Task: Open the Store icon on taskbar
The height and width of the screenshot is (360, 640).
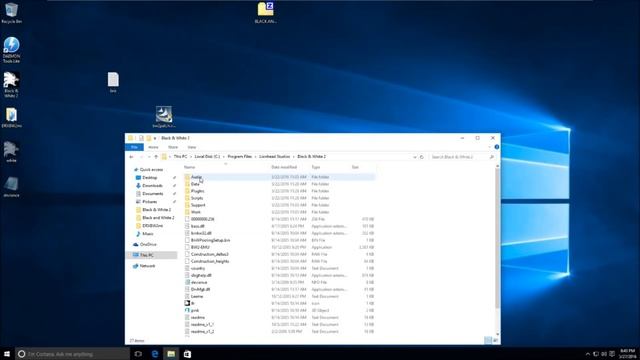Action: click(x=187, y=354)
